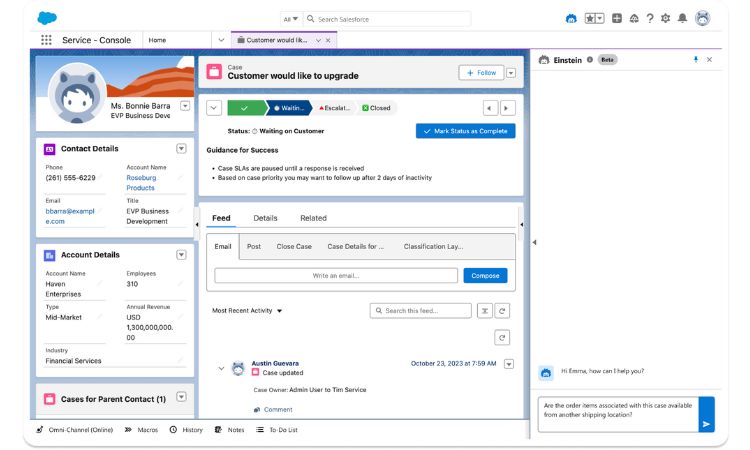The image size is (750, 450).
Task: Select the Email publisher tab
Action: coord(223,247)
